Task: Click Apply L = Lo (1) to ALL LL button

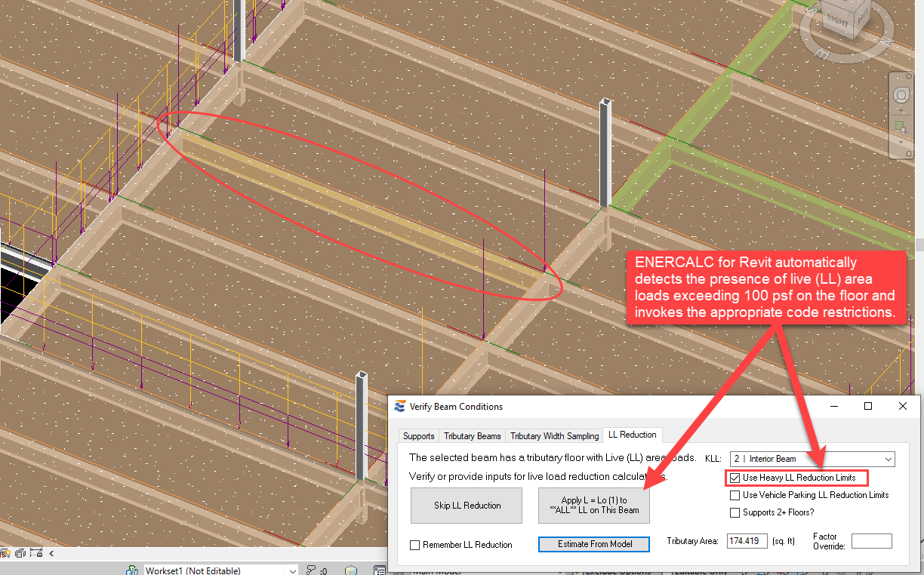Action: [x=594, y=506]
